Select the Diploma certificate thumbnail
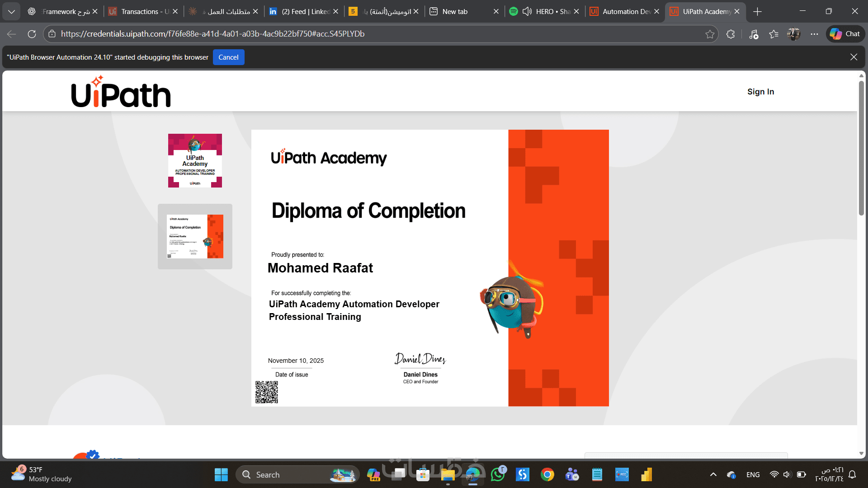This screenshot has width=868, height=488. (195, 236)
